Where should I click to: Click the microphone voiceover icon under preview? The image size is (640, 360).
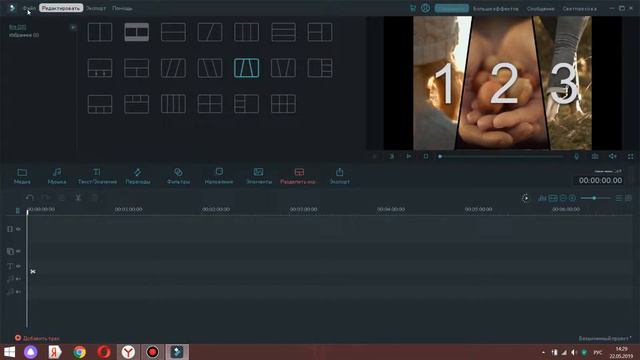click(x=576, y=156)
